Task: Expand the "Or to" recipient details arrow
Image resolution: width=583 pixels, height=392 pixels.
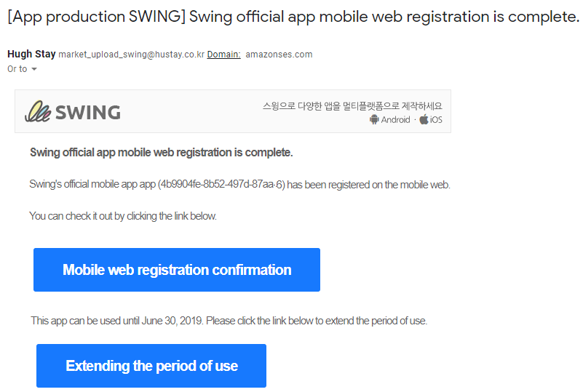Action: tap(34, 69)
